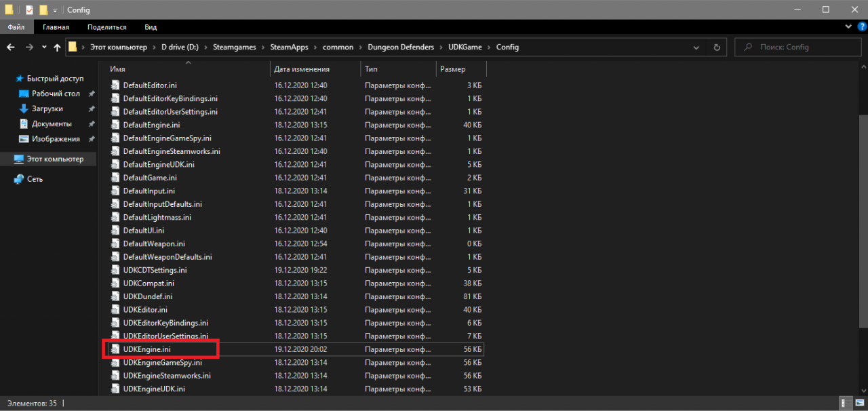The height and width of the screenshot is (411, 868).
Task: Switch to large icons view in the status bar
Action: click(x=856, y=403)
